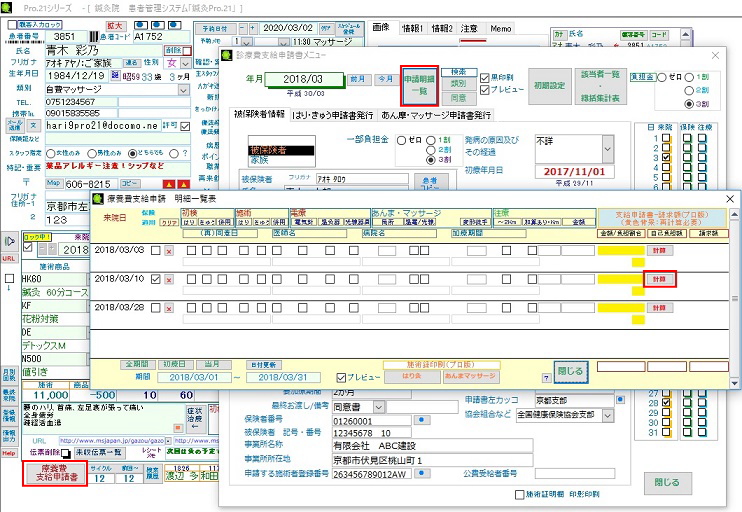Select the 女性のみ staff radio button
The width and height of the screenshot is (742, 512).
click(51, 153)
